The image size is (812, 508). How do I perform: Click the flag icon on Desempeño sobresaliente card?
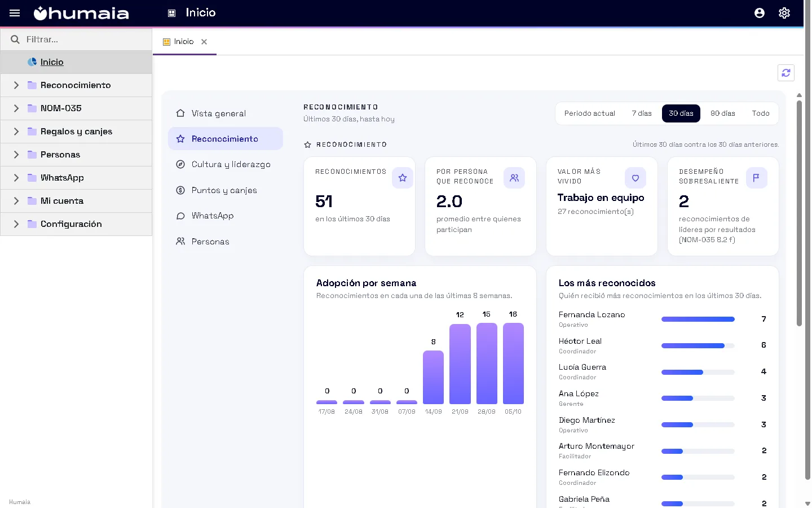(x=757, y=178)
